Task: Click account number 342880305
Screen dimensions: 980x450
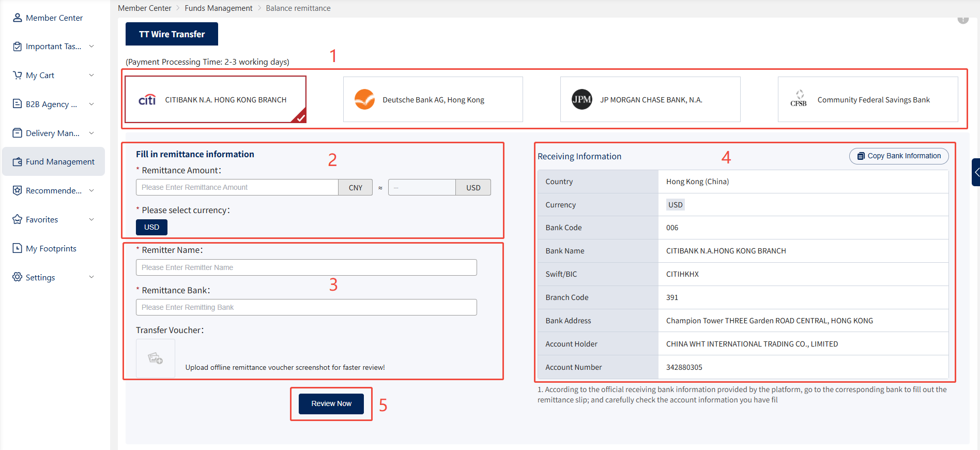Action: tap(684, 367)
